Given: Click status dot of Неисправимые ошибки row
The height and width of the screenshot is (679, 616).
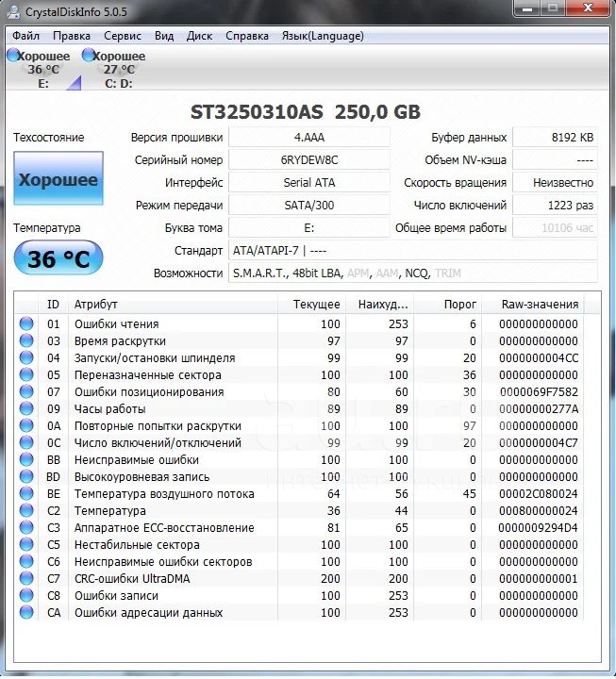Looking at the screenshot, I should 26,459.
